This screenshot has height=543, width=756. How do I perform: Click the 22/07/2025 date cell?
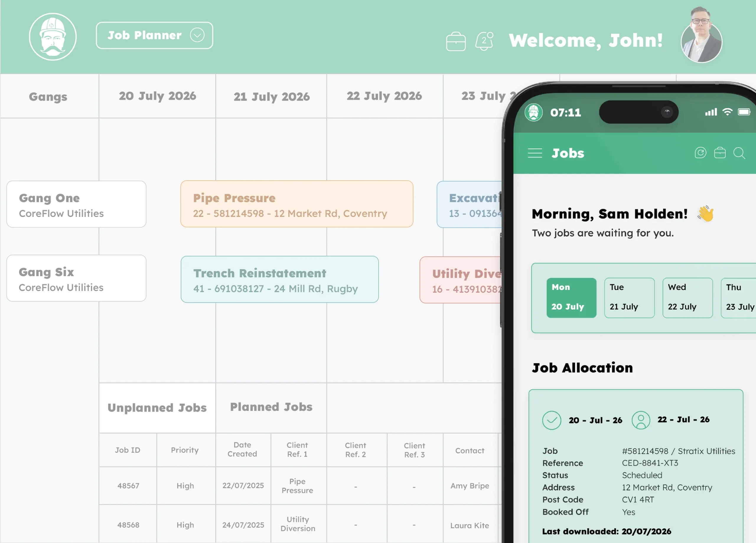coord(243,486)
